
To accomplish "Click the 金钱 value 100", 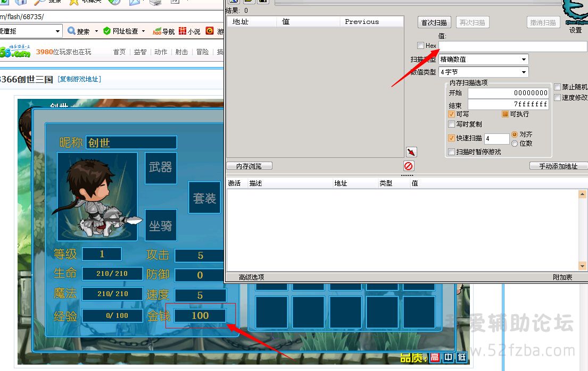I will point(200,316).
